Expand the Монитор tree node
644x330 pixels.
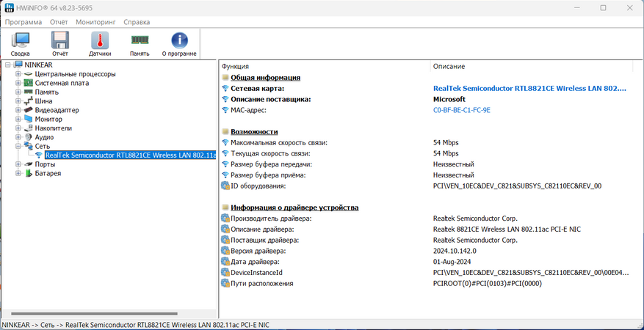pyautogui.click(x=18, y=120)
